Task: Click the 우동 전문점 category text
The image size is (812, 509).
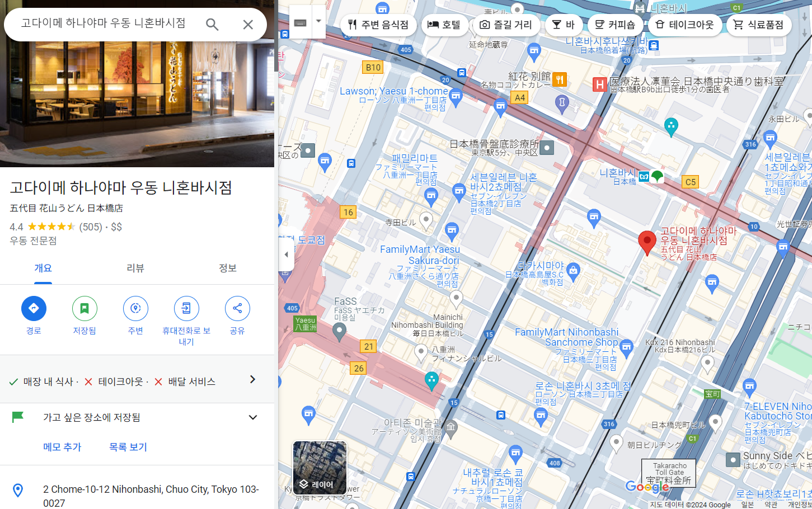Action: [33, 241]
